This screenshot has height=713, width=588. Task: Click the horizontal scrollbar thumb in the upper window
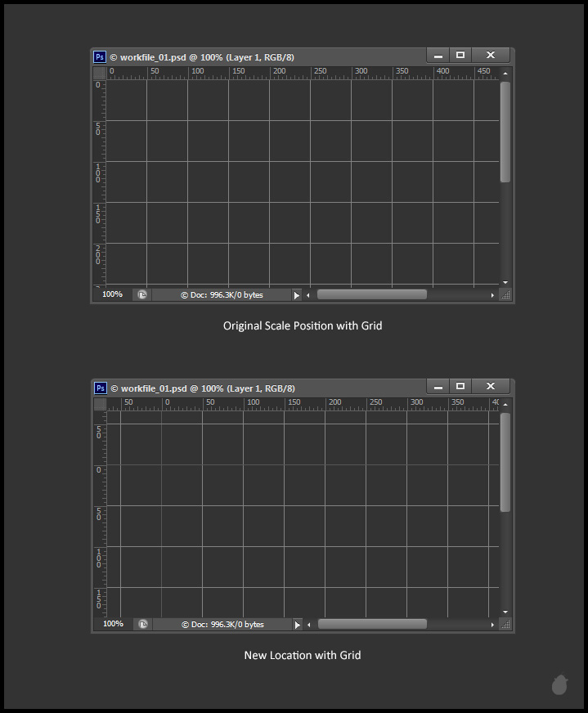tap(372, 294)
